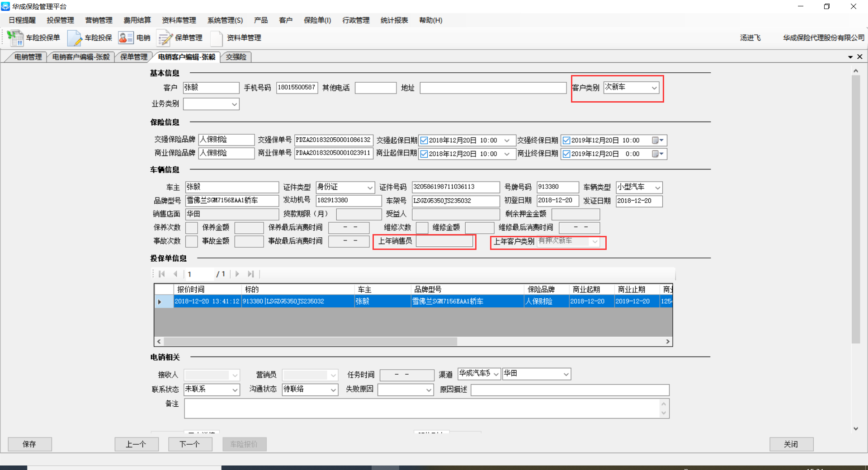The height and width of the screenshot is (470, 868).
Task: Click the 车险投保单 toolbar icon
Action: pyautogui.click(x=15, y=38)
